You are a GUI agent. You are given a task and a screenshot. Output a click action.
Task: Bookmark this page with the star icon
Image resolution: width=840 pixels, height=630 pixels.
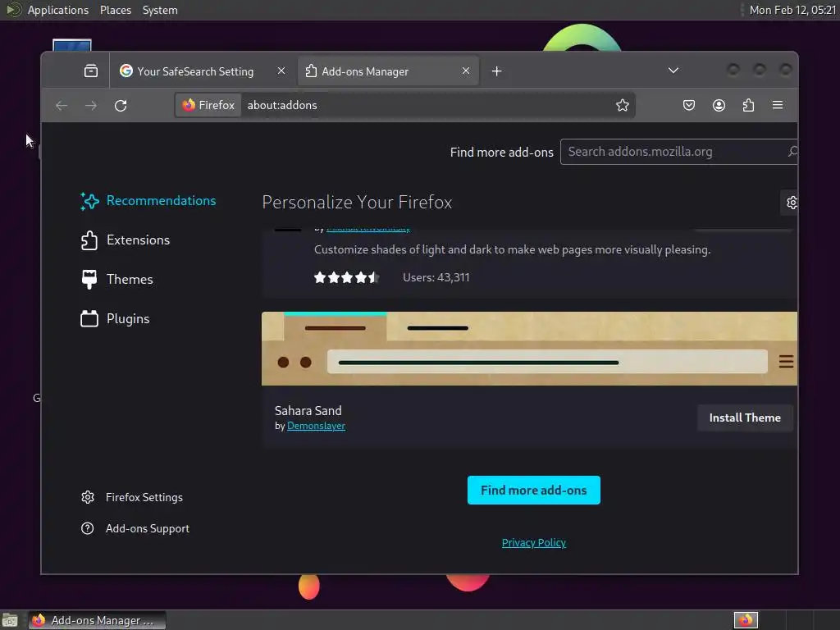(x=622, y=105)
